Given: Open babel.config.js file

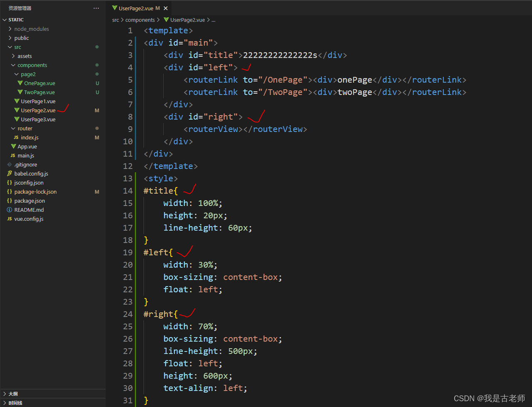Looking at the screenshot, I should [x=31, y=174].
